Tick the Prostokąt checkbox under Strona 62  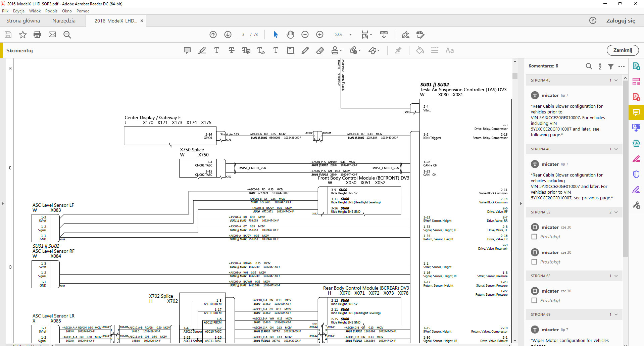tap(534, 300)
